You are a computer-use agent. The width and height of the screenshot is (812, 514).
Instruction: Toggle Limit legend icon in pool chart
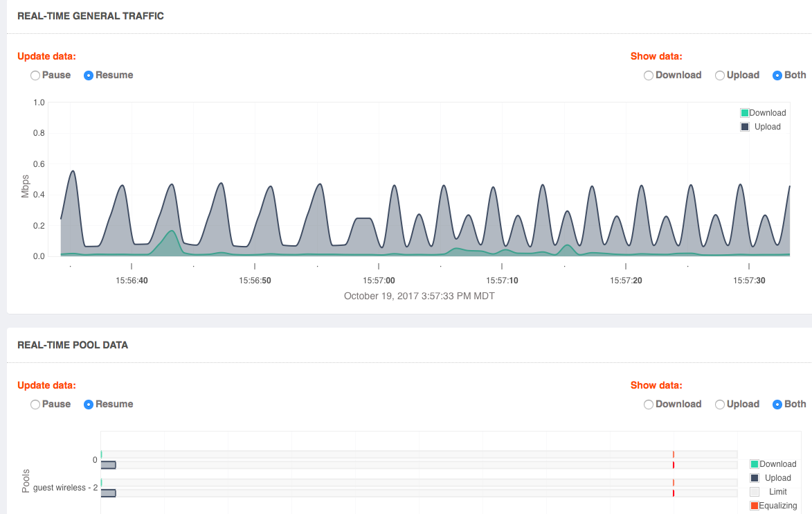[x=755, y=492]
